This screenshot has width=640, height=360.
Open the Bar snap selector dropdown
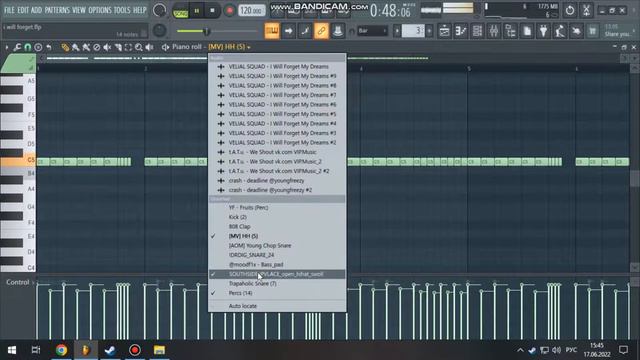[372, 31]
